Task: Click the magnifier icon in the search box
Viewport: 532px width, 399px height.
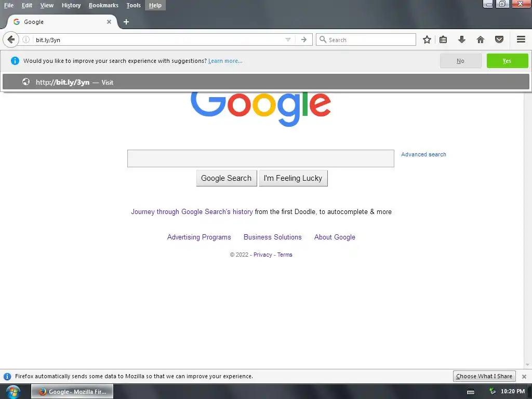Action: (323, 39)
